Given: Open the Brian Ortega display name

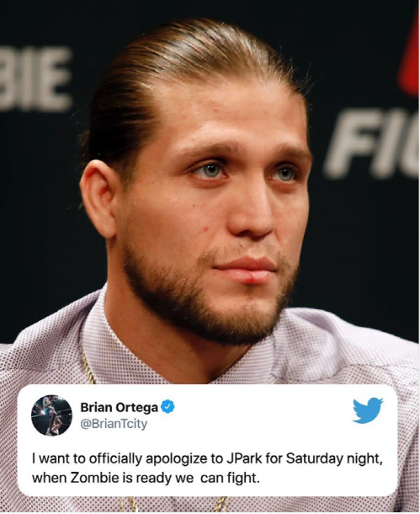Looking at the screenshot, I should pos(120,407).
